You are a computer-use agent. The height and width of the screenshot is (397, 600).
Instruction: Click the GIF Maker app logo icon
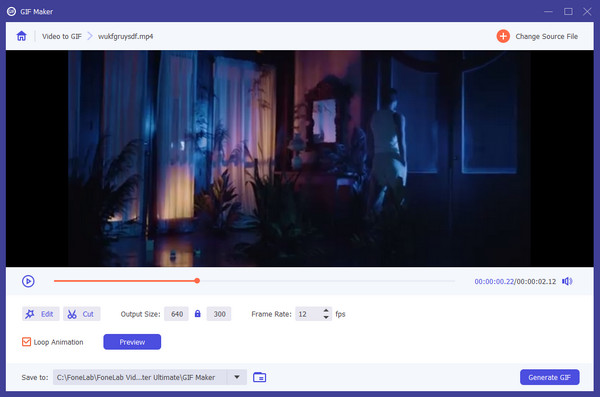pos(11,11)
